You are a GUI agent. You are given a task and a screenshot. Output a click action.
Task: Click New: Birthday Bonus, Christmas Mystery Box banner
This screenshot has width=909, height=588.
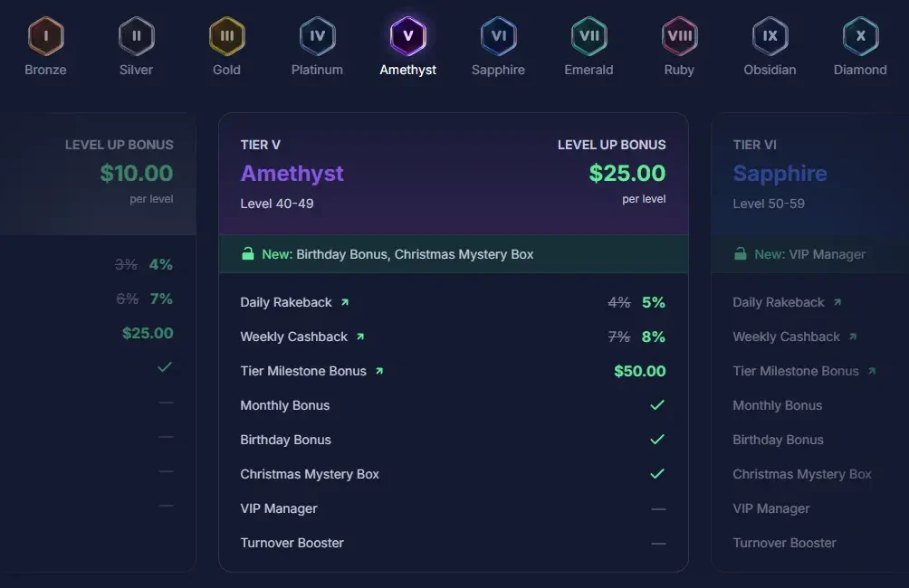click(454, 253)
